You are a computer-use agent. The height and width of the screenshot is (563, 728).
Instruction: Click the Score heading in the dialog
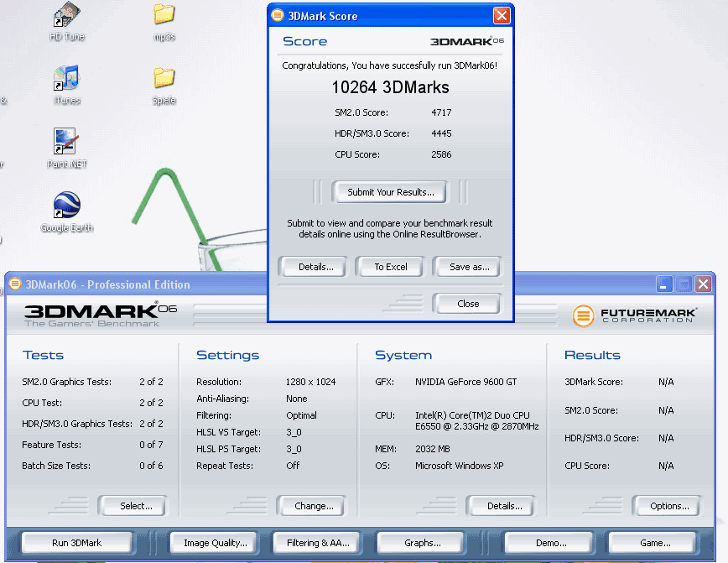(x=304, y=41)
